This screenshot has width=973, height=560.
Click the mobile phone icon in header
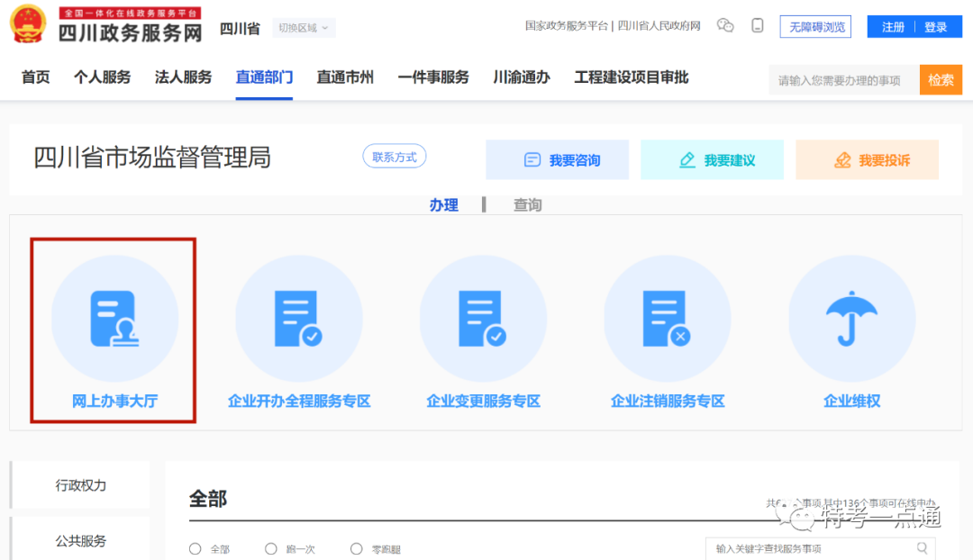tap(757, 25)
